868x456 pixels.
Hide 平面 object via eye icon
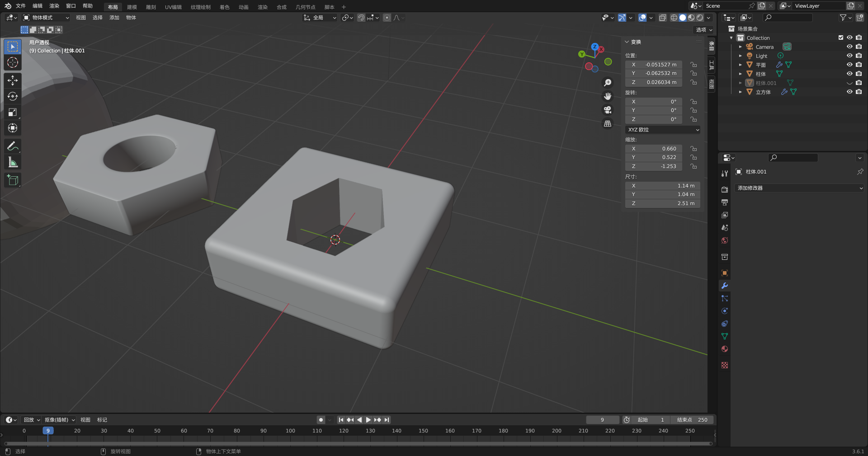click(849, 65)
